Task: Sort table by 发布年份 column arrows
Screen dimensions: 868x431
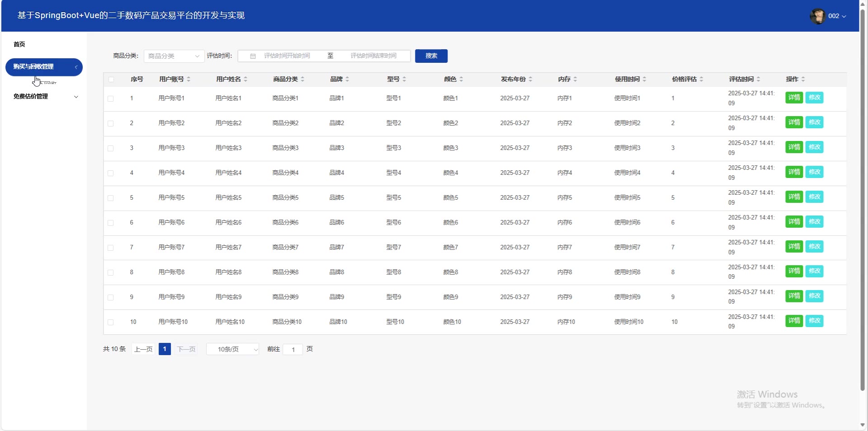Action: (x=530, y=79)
